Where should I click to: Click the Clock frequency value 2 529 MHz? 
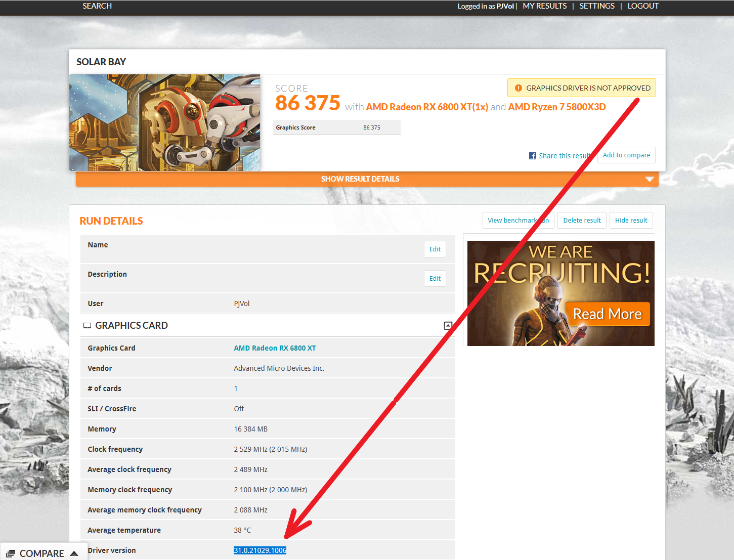[271, 449]
